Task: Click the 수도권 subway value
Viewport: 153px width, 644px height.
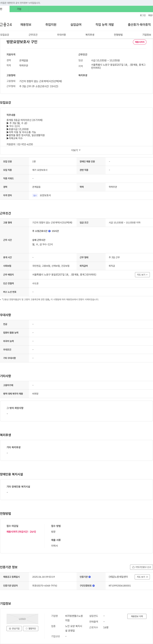Action: pyautogui.click(x=35, y=283)
